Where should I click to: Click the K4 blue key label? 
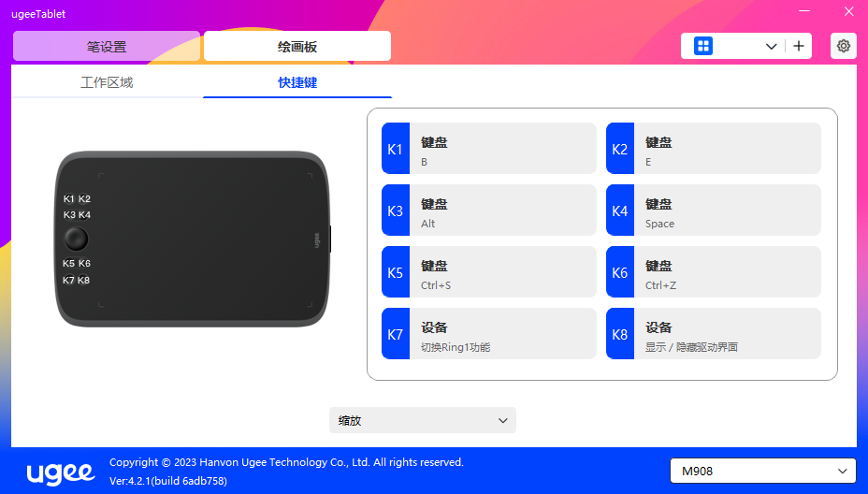point(620,211)
